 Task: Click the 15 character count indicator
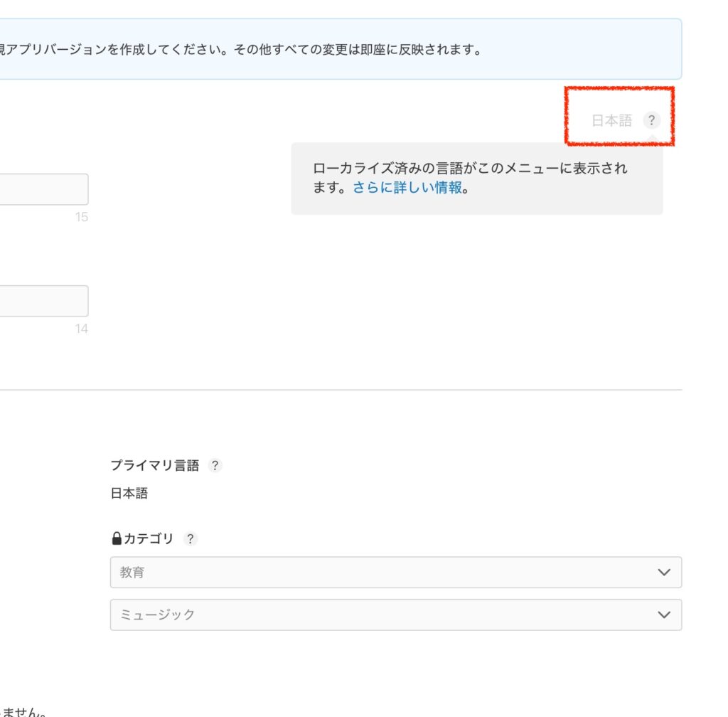tap(81, 218)
